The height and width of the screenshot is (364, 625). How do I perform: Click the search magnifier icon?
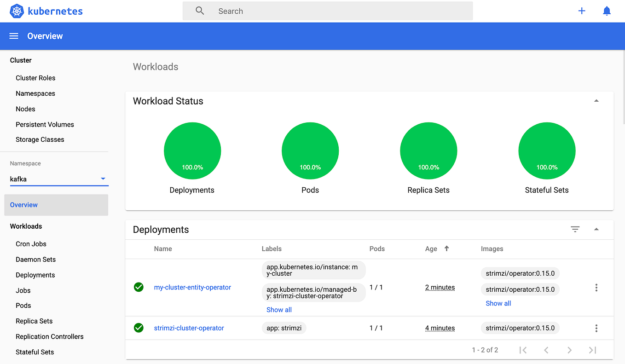click(199, 11)
